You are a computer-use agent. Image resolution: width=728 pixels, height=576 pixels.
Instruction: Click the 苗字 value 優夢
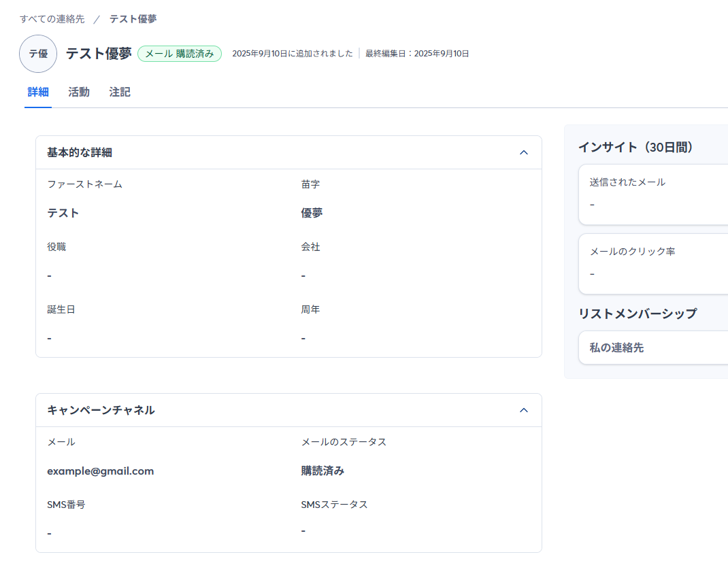point(312,213)
